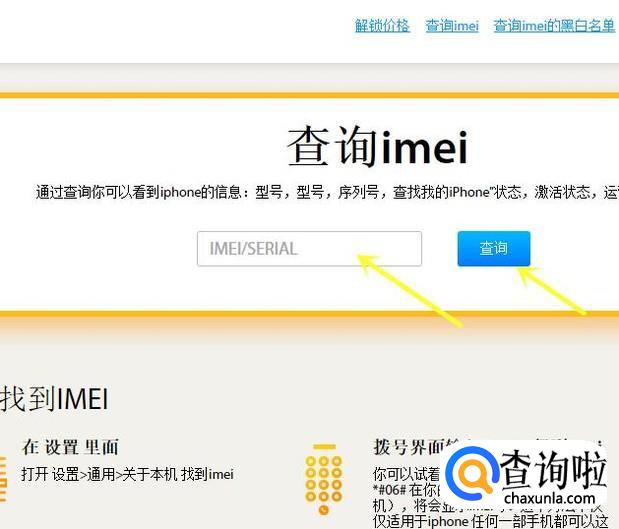Focus the IMEI/SERIAL input field

(x=310, y=249)
